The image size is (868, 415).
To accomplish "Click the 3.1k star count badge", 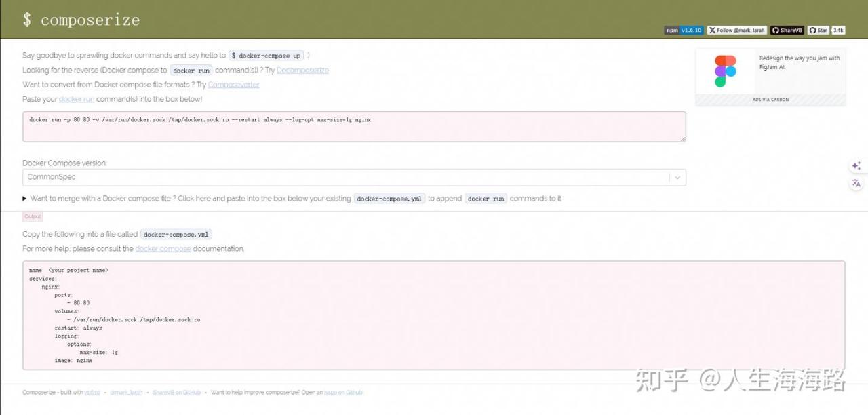I will (838, 31).
